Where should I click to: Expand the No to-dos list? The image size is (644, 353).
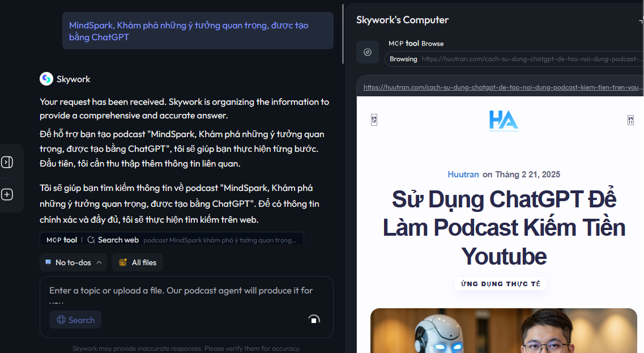click(x=74, y=262)
